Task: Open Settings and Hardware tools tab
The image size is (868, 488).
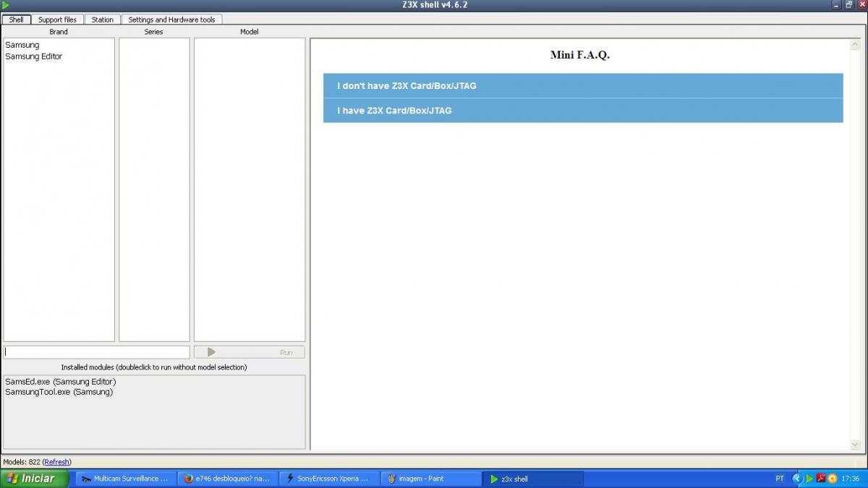Action: pos(171,20)
